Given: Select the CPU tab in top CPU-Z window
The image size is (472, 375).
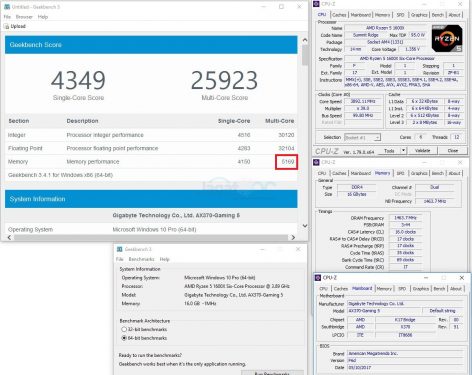Looking at the screenshot, I should pos(322,15).
